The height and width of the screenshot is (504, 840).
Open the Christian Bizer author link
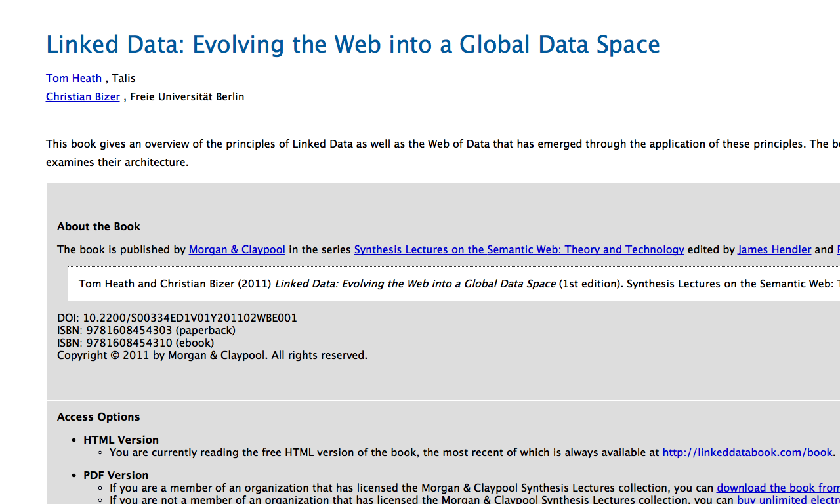point(83,96)
